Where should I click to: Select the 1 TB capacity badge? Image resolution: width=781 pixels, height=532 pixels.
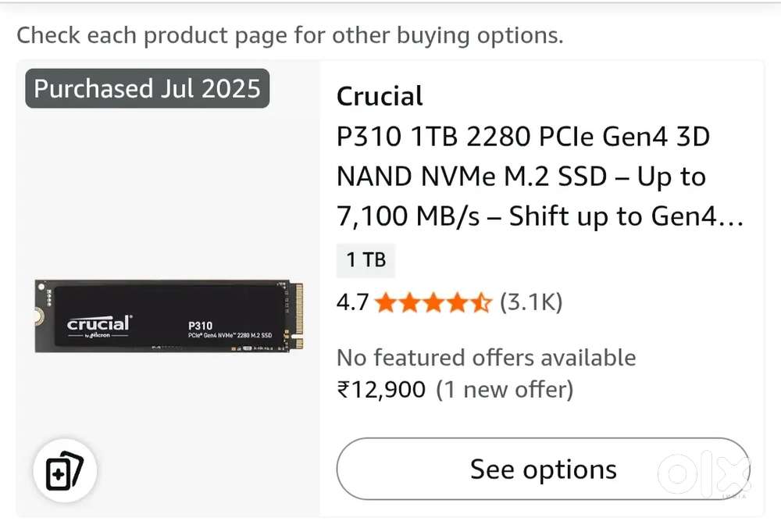[x=366, y=261]
